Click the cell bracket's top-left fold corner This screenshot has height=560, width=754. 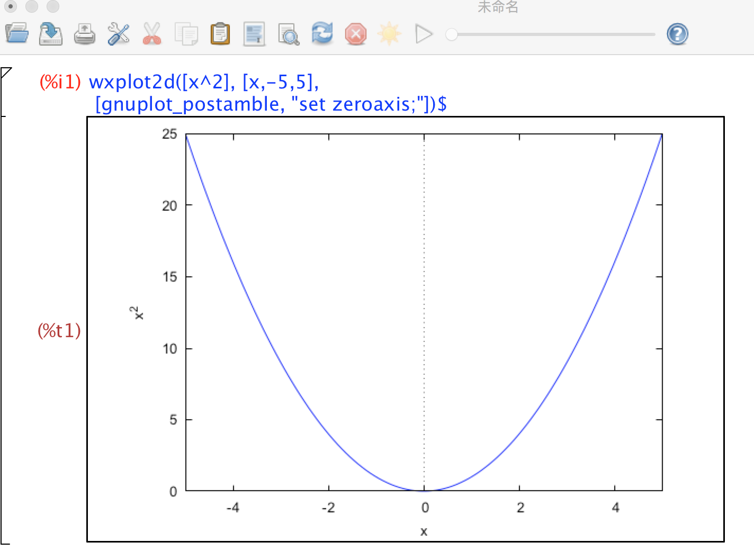(6, 73)
